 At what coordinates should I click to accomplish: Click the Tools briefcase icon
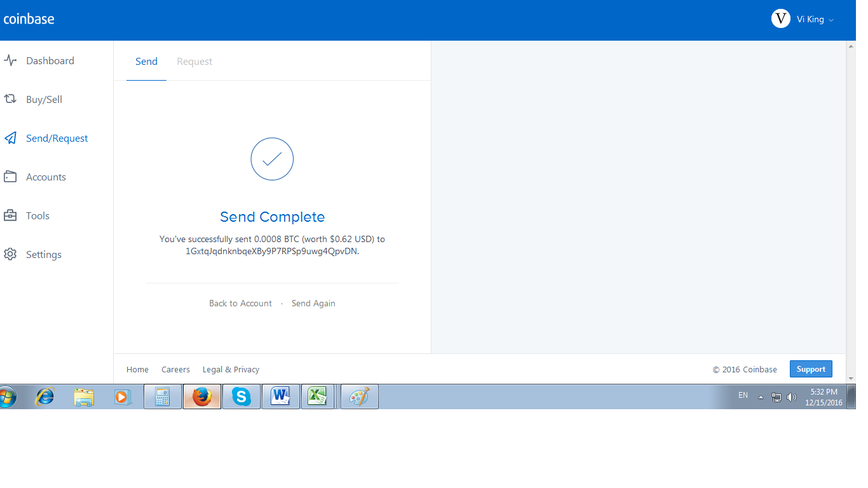(x=10, y=215)
